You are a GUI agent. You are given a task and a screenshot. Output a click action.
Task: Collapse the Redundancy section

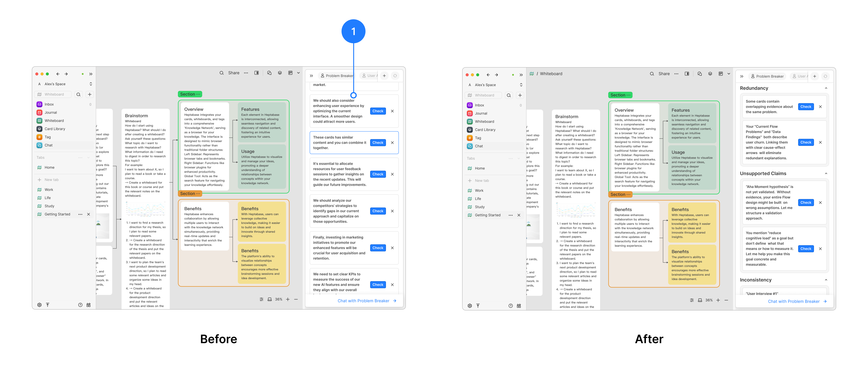pos(826,88)
